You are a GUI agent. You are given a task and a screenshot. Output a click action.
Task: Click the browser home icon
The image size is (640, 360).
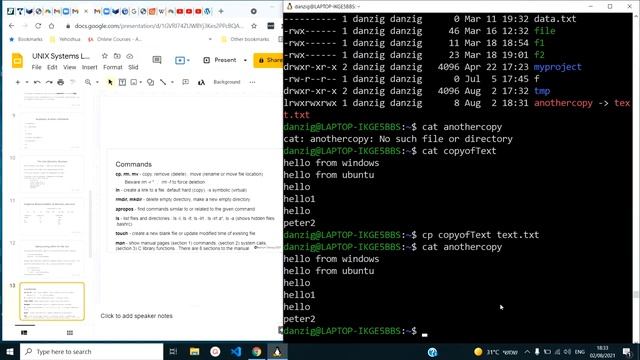click(x=51, y=26)
